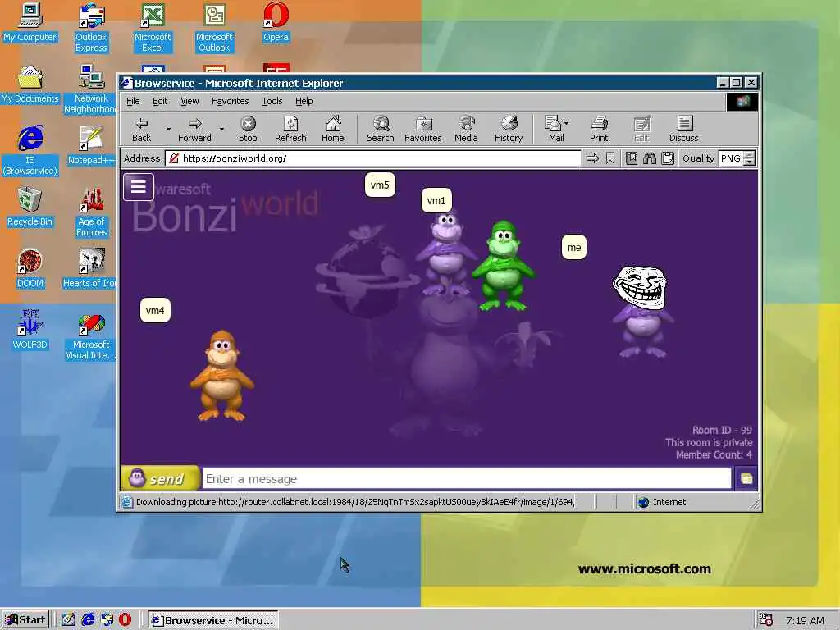The width and height of the screenshot is (840, 630).
Task: Focus the Enter a message field
Action: (467, 478)
